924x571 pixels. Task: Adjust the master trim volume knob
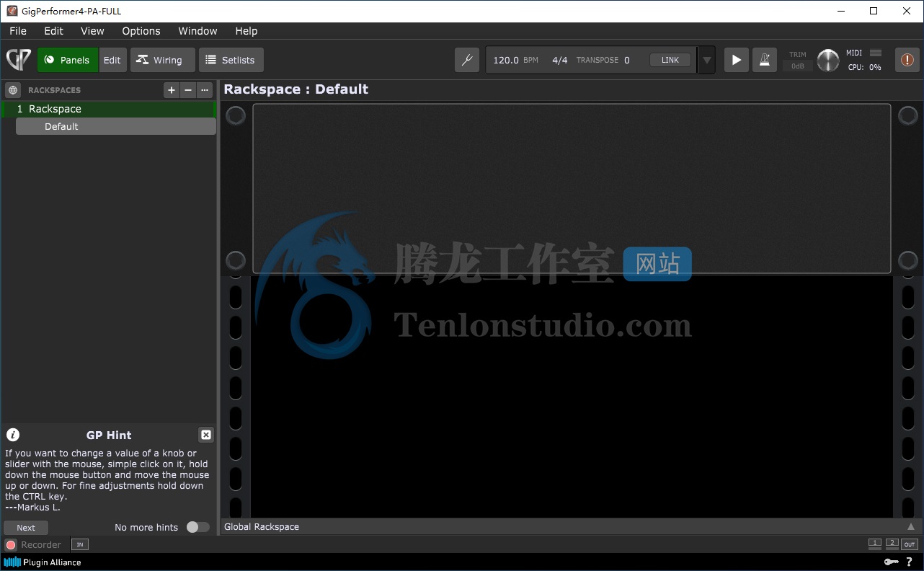click(828, 61)
